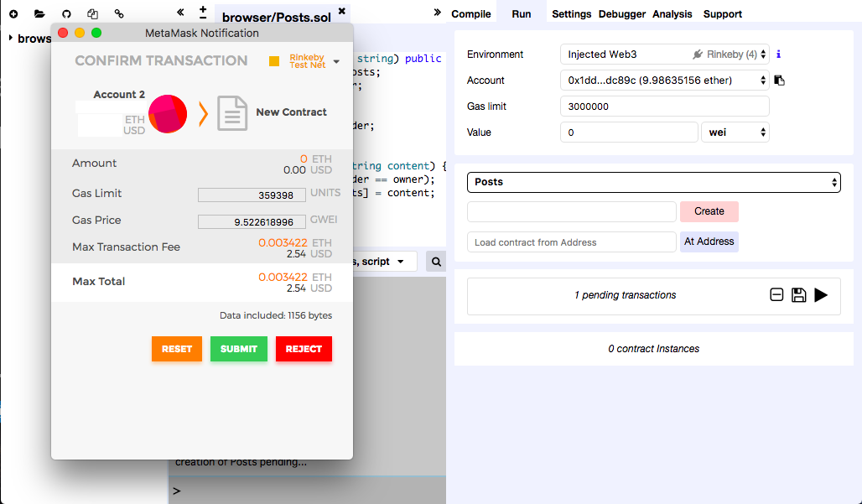Open the wei unit dropdown

point(734,132)
